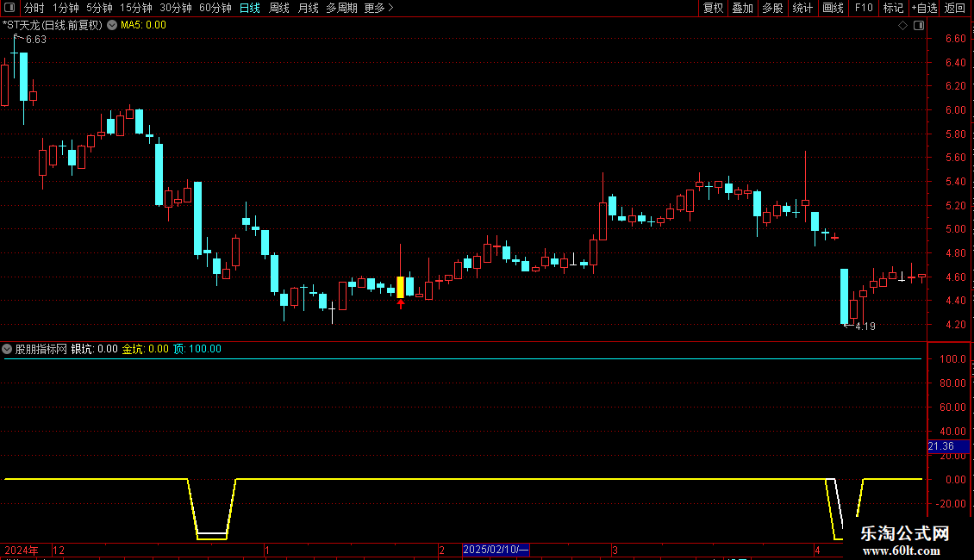Viewport: 974px width, 560px height.
Task: Add stock via +自选 button
Action: click(x=924, y=8)
